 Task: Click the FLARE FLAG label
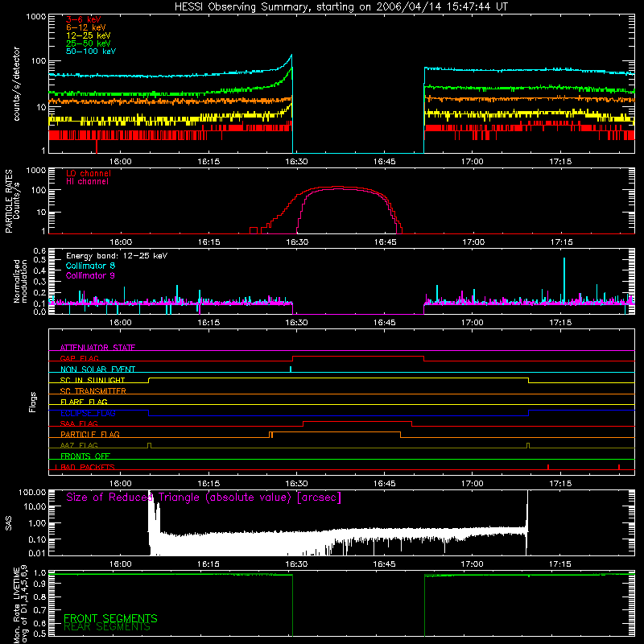(x=84, y=402)
